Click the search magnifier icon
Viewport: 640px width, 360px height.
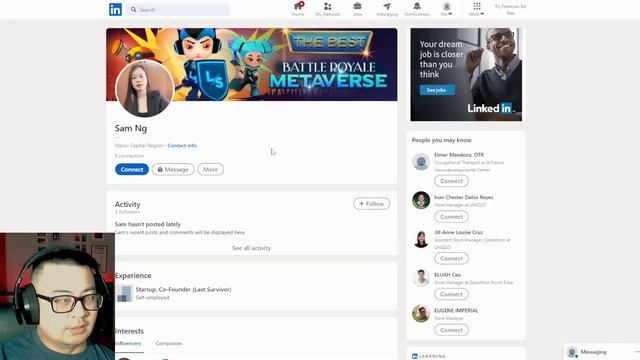[x=133, y=9]
